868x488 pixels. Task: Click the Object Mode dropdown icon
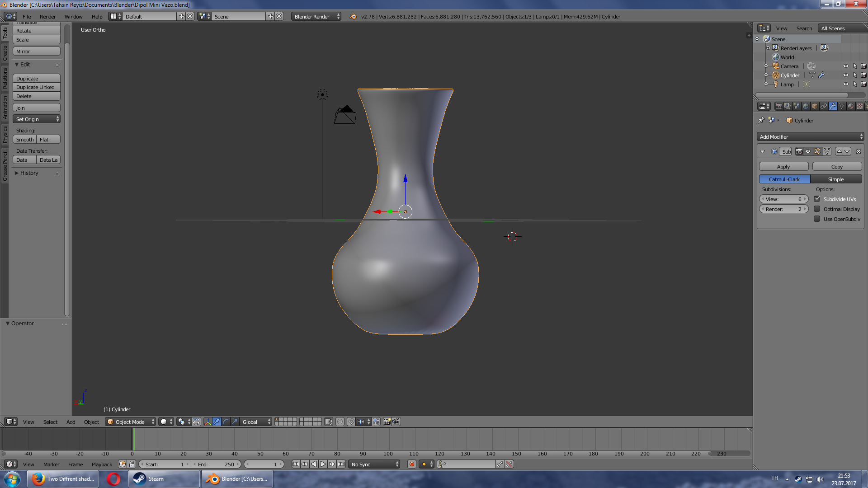(x=153, y=422)
